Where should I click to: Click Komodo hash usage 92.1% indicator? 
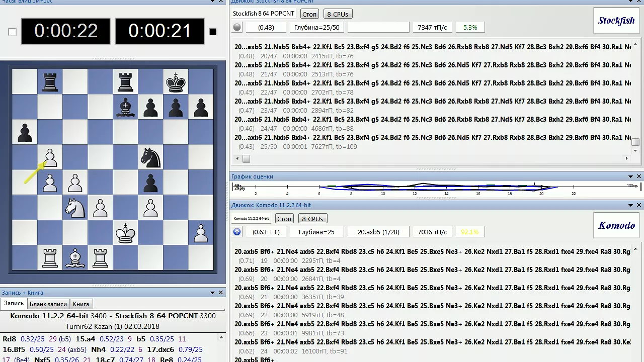[x=470, y=232]
